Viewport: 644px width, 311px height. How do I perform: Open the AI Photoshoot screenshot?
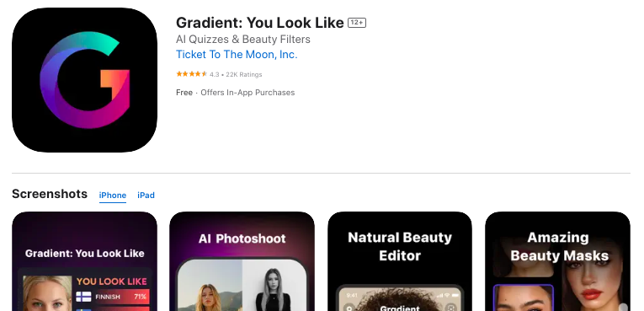pyautogui.click(x=242, y=261)
